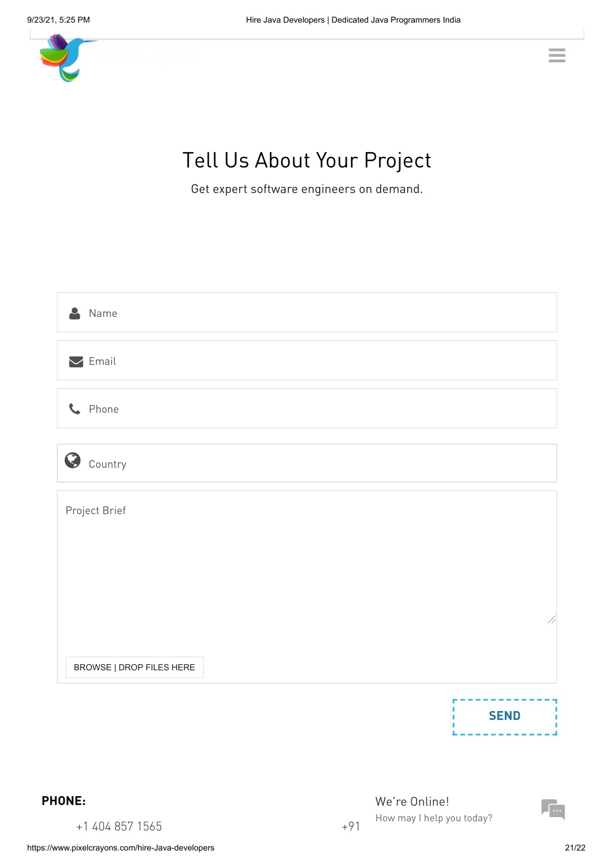Click the hummingbird logo
This screenshot has height=868, width=613.
tap(66, 58)
